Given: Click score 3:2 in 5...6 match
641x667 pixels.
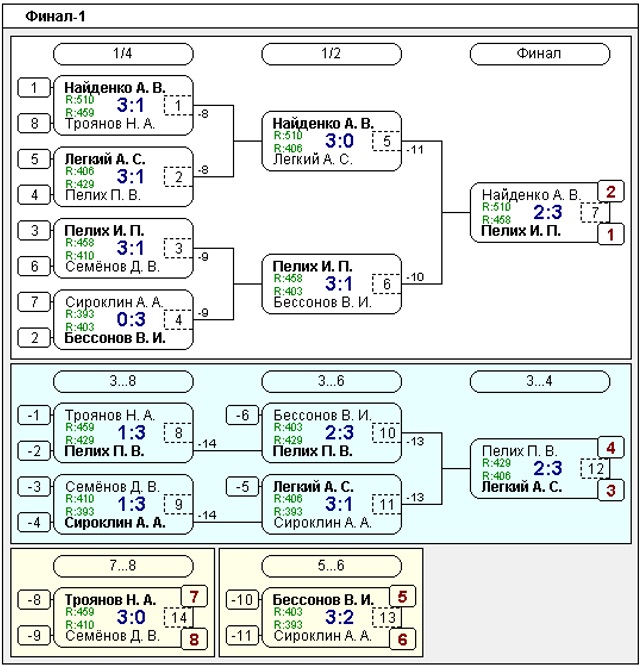Looking at the screenshot, I should 339,617.
